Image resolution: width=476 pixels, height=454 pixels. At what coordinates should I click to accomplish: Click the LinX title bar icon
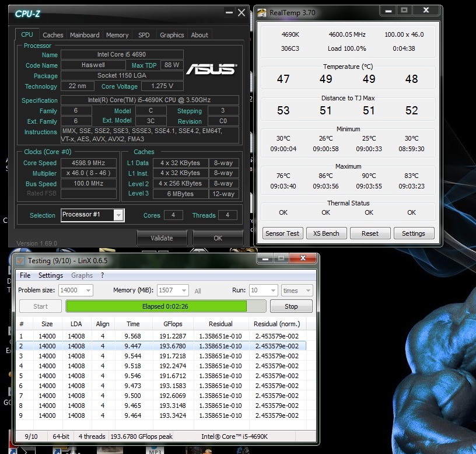[20, 261]
